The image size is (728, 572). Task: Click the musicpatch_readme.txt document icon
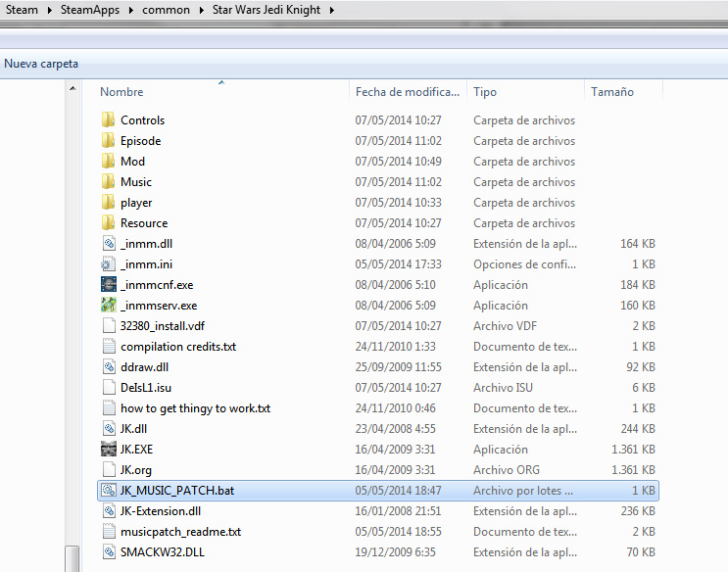coord(109,531)
